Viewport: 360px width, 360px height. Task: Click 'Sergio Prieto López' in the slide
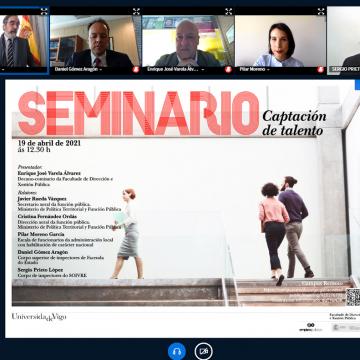coord(40,270)
